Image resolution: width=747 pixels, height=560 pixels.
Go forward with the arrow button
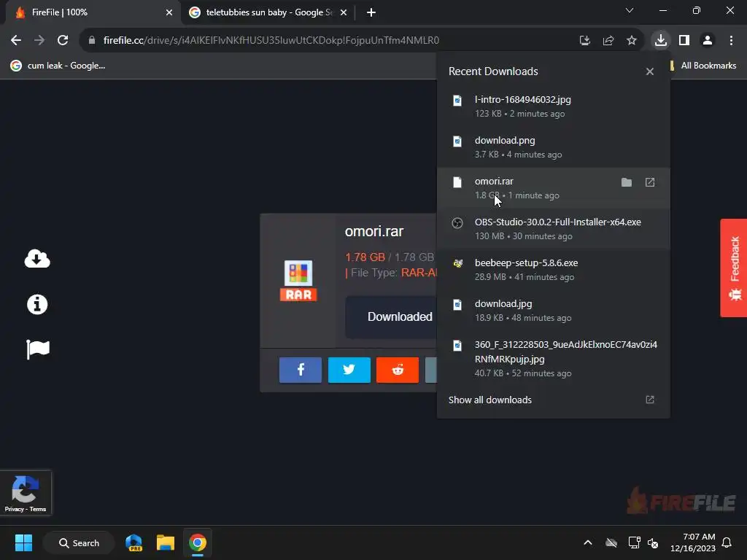tap(39, 40)
